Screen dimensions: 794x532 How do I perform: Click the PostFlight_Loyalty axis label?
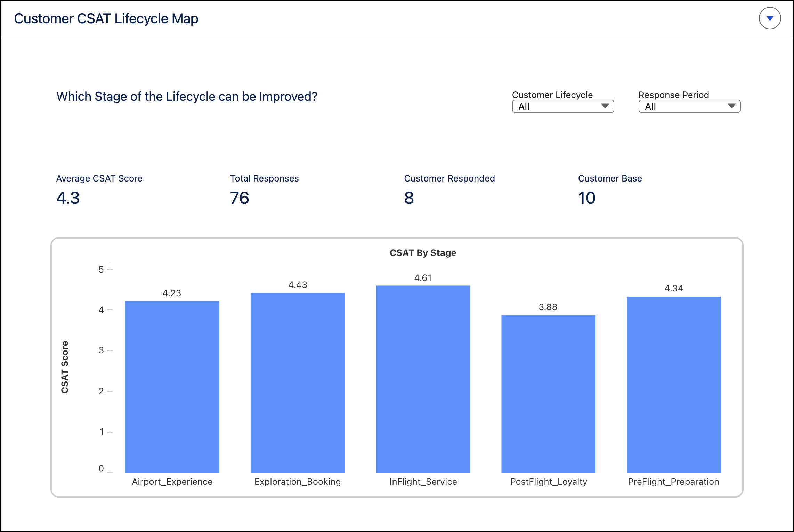pos(549,482)
